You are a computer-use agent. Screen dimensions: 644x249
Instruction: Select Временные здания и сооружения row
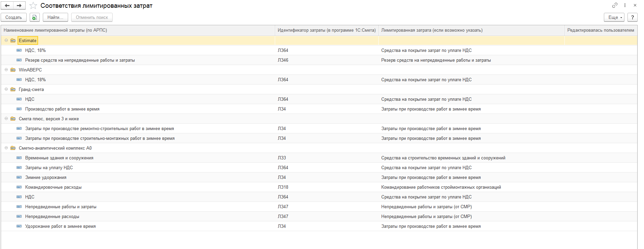point(319,158)
